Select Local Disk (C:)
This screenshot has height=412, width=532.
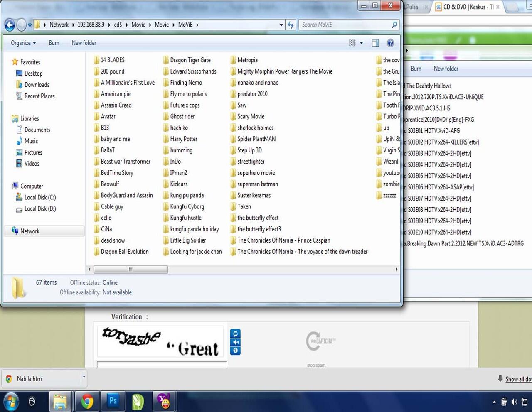coord(36,198)
